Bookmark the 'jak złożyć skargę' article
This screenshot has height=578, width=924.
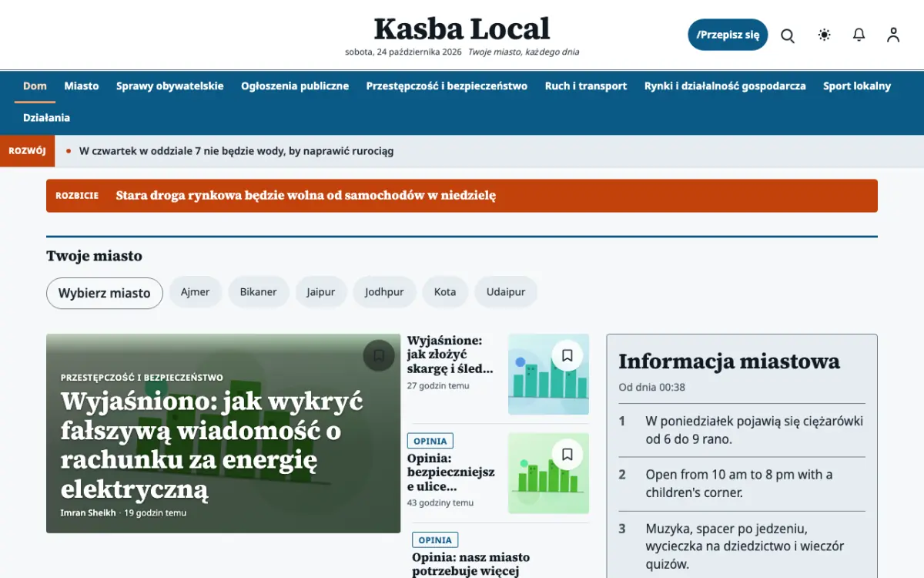tap(567, 355)
